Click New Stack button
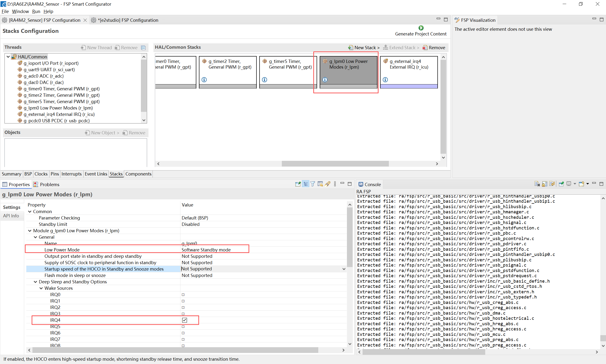Screen dimensions: 606x364 tap(364, 48)
